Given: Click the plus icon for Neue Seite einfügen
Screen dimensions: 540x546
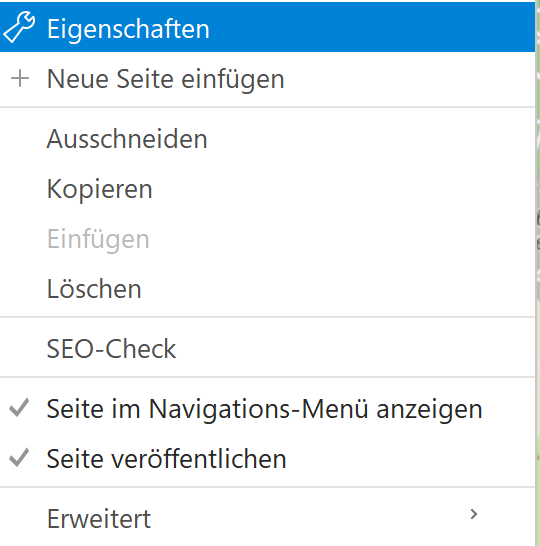Looking at the screenshot, I should tap(20, 78).
